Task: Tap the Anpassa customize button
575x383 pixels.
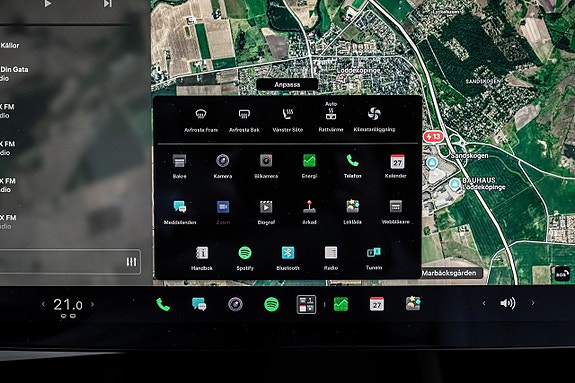Action: pos(287,84)
